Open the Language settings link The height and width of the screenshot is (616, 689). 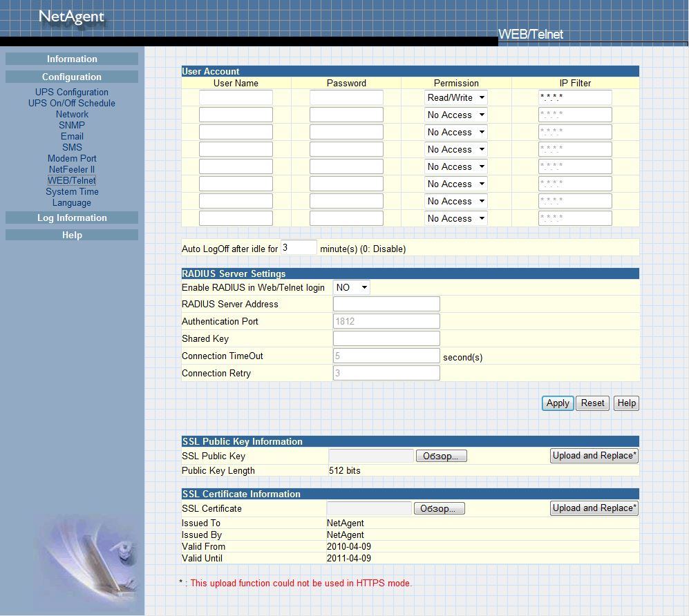[72, 203]
